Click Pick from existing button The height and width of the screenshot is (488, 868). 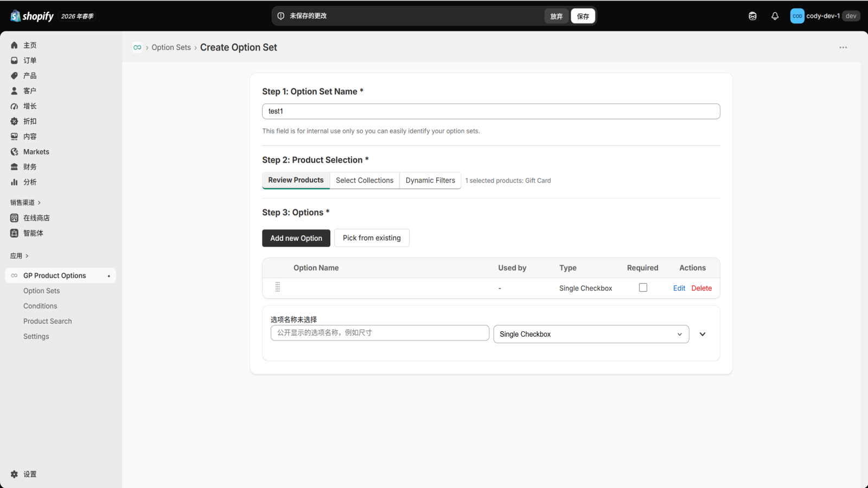pyautogui.click(x=372, y=238)
